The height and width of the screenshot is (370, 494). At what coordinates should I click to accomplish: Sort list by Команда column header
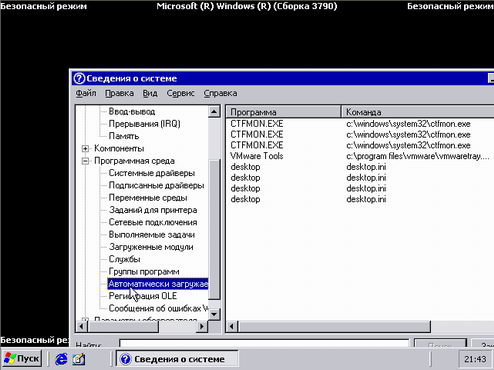click(x=418, y=112)
